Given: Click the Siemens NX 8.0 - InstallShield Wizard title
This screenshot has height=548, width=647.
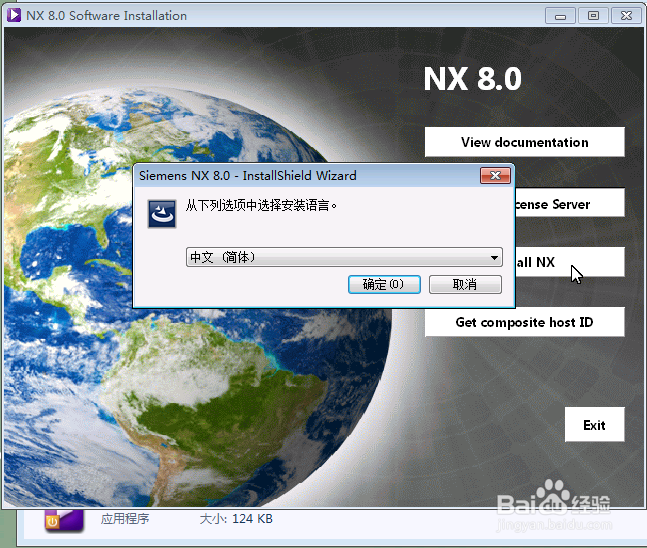Looking at the screenshot, I should click(x=248, y=176).
